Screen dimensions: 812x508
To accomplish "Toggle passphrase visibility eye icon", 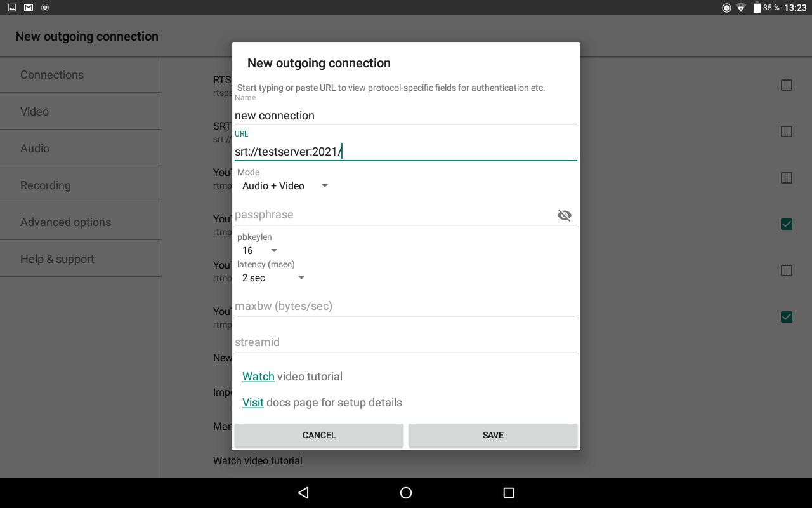I will click(x=564, y=215).
